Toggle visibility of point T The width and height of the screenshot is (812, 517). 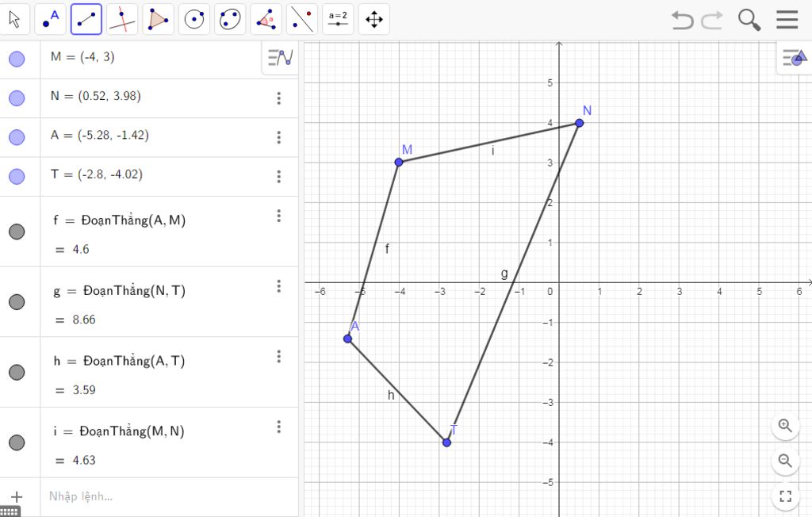17,176
